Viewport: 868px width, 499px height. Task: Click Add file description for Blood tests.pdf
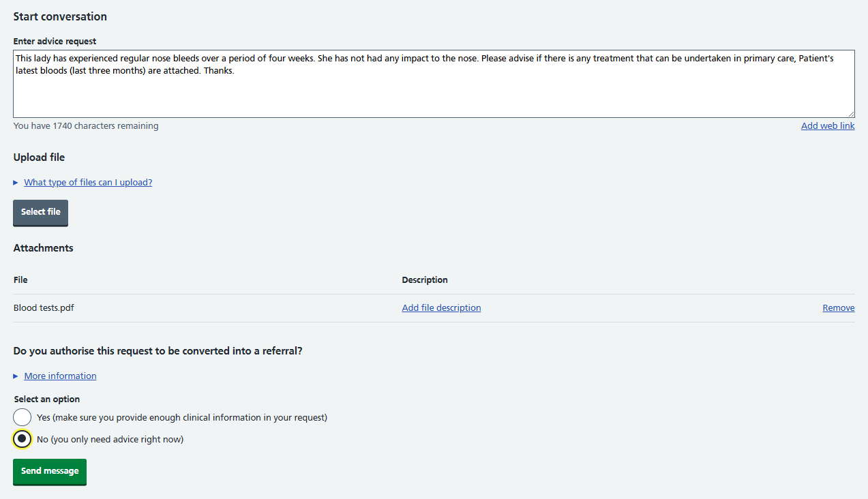coord(441,308)
